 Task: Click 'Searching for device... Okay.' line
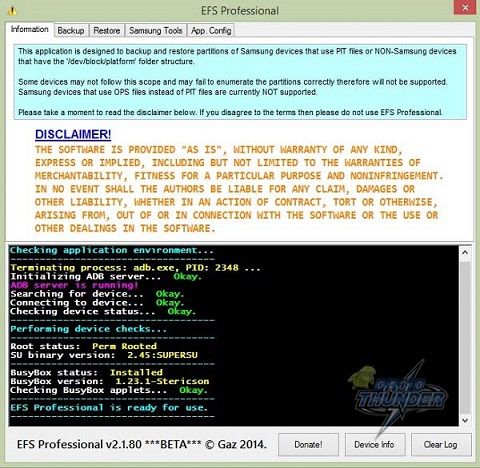[x=97, y=294]
